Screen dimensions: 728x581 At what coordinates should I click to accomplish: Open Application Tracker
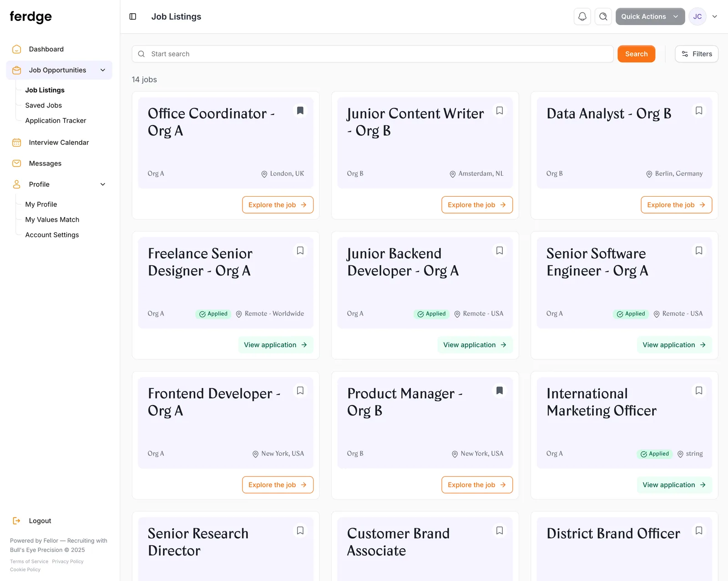coord(56,121)
